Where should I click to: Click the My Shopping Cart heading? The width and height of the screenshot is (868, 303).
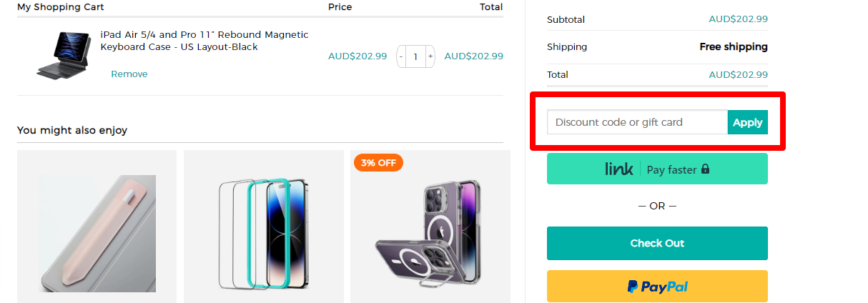click(61, 7)
